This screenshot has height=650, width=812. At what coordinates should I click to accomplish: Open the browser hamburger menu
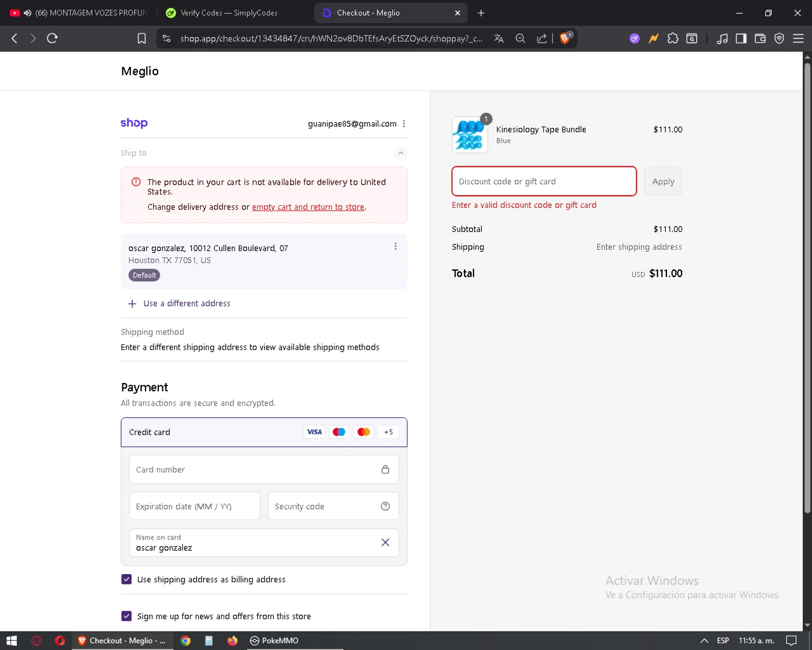[x=798, y=38]
